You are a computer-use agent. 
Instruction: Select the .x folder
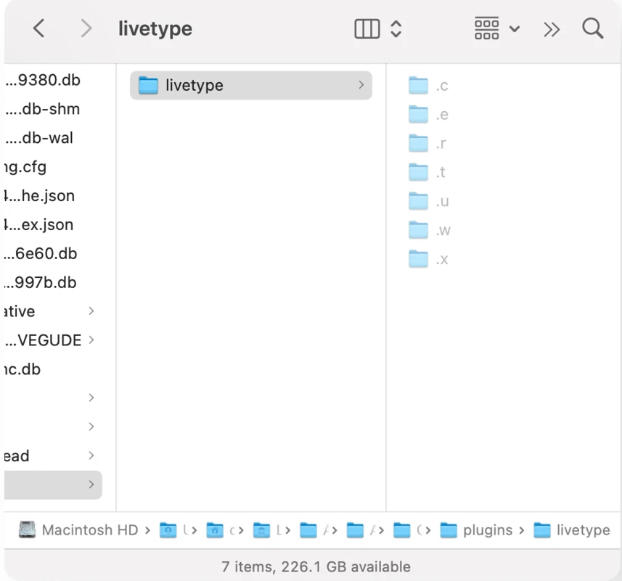(x=428, y=259)
